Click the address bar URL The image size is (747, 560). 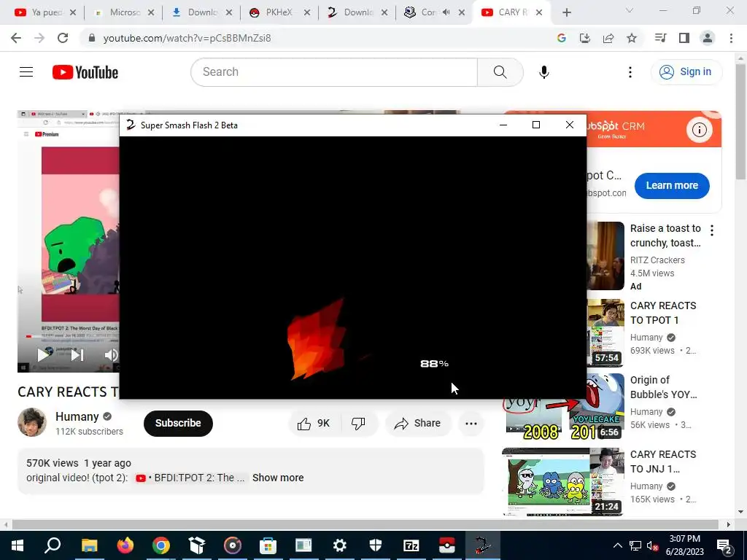187,38
